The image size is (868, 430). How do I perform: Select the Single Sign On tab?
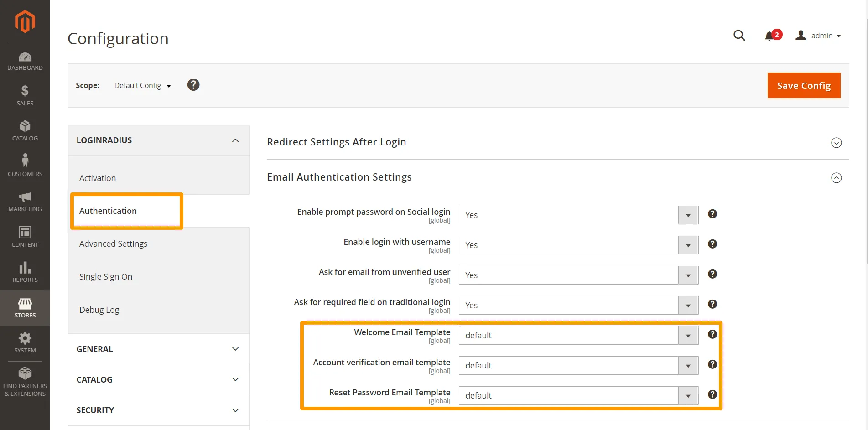coord(106,277)
